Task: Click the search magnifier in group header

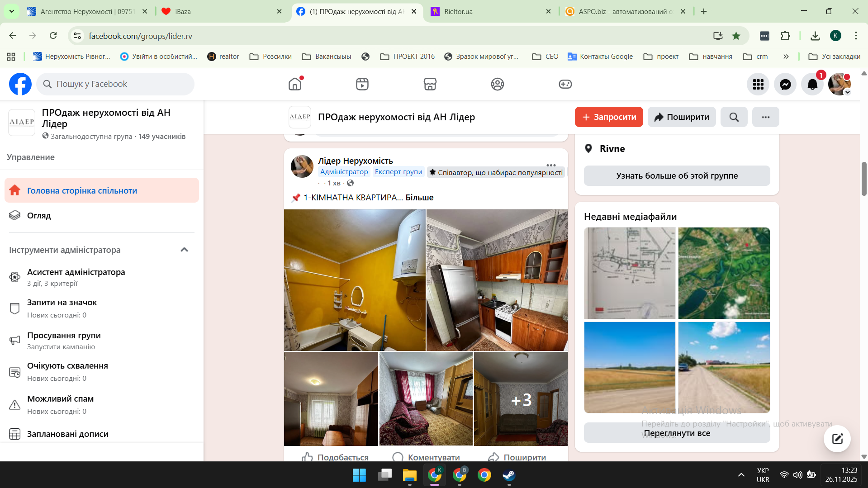Action: click(734, 117)
